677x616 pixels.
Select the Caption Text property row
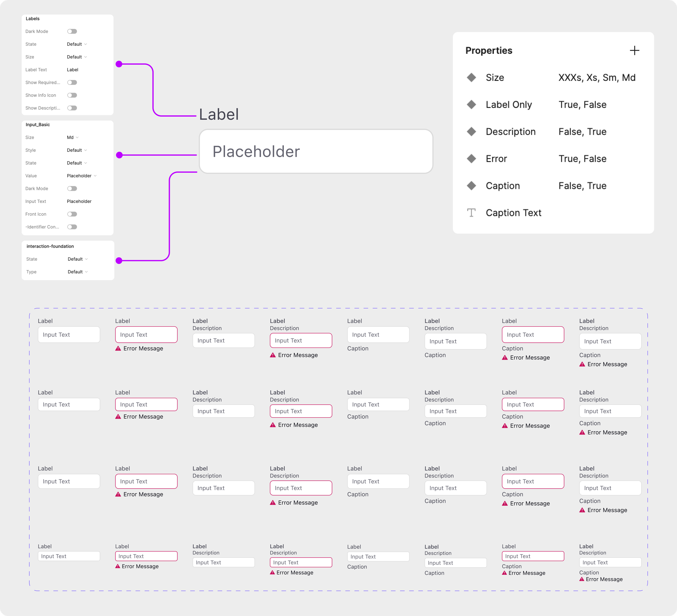513,212
